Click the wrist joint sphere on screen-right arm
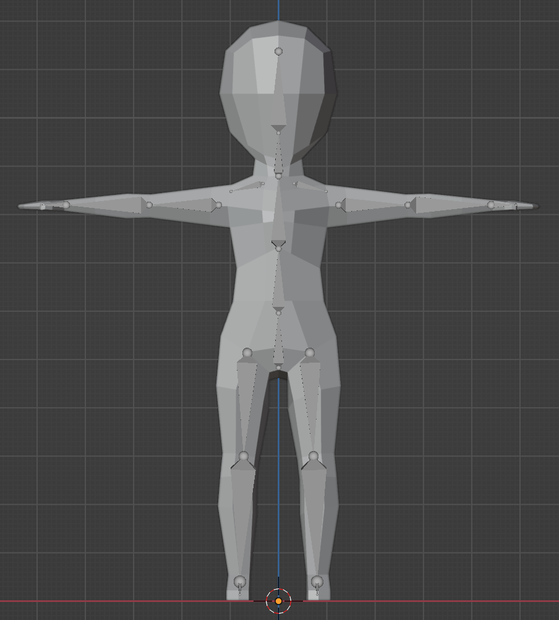The width and height of the screenshot is (559, 620). [x=491, y=205]
